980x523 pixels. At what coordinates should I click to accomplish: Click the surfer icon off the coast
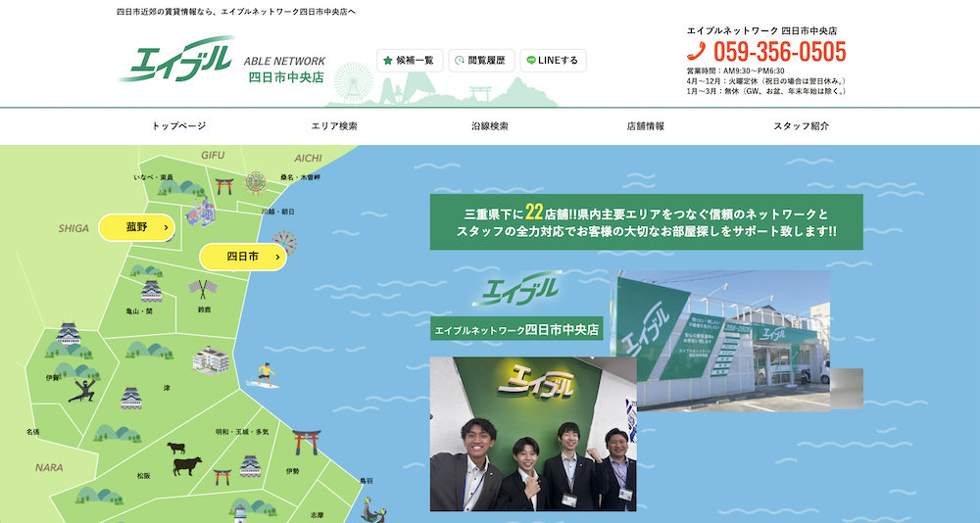point(263,375)
